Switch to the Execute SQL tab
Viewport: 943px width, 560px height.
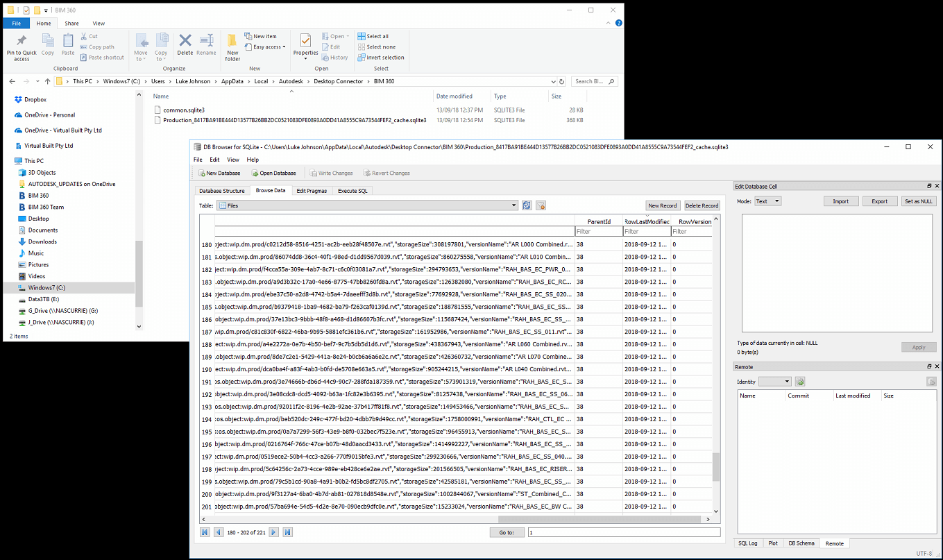(352, 191)
